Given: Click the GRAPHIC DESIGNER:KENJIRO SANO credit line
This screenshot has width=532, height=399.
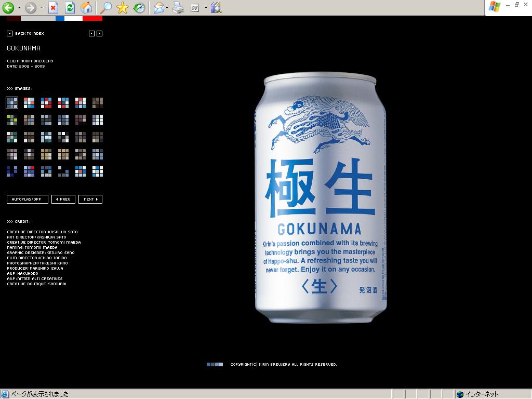Looking at the screenshot, I should pos(41,253).
